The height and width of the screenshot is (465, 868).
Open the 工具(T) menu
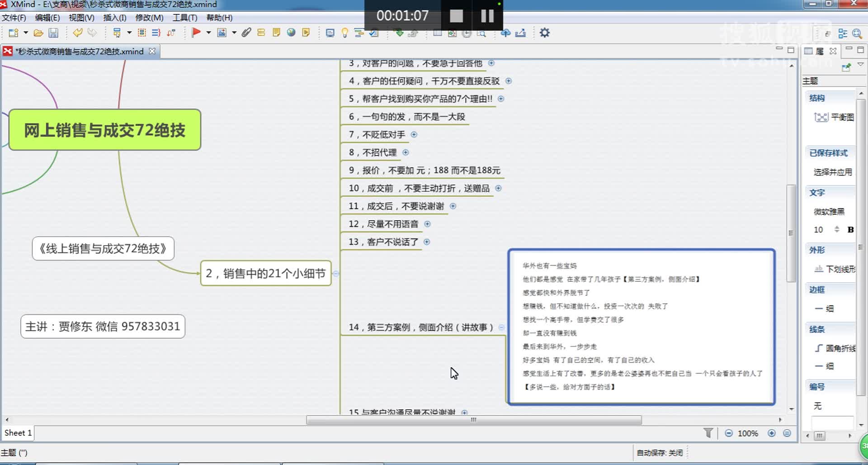(x=184, y=18)
